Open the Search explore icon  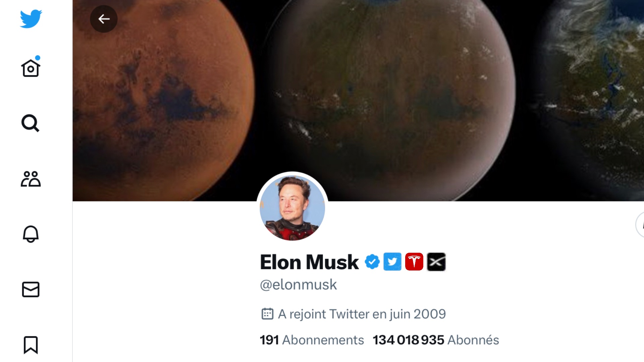click(31, 123)
